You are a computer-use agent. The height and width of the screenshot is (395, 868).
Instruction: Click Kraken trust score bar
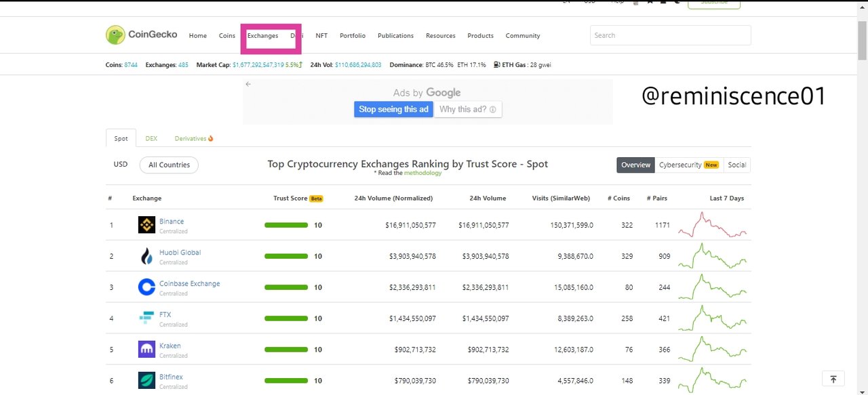click(x=286, y=350)
